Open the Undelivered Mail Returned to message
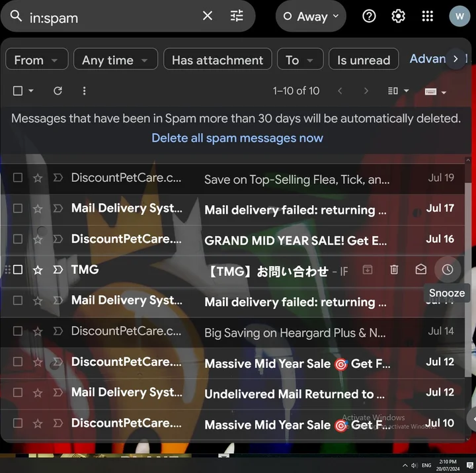476x473 pixels. coord(232,393)
